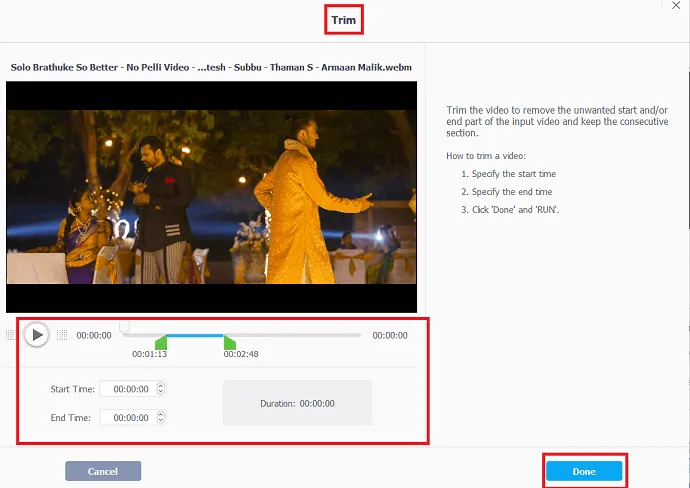The width and height of the screenshot is (690, 488).
Task: Click the white playhead handle on the timeline
Action: point(124,326)
